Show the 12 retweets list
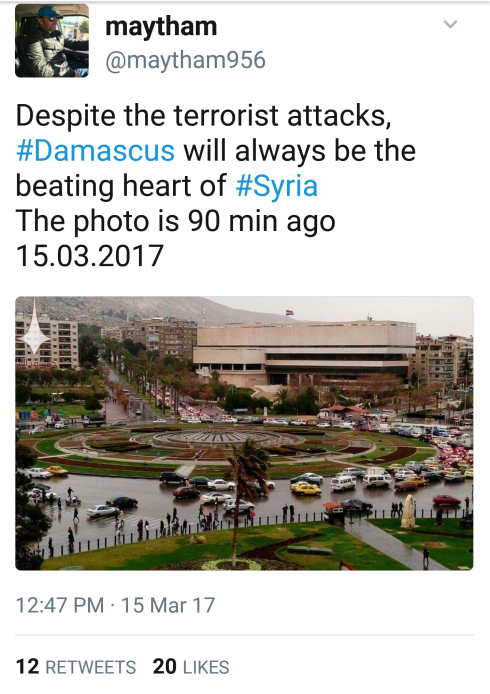This screenshot has height=694, width=490. [76, 667]
